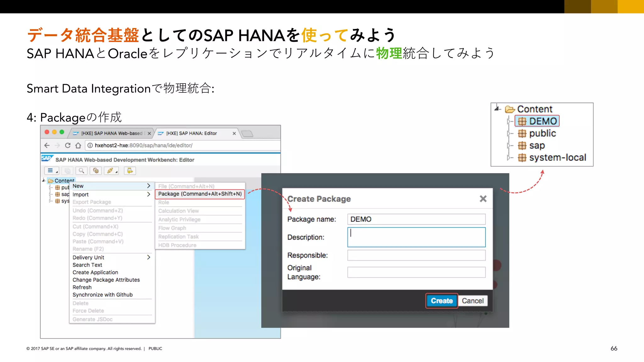
Task: Switch to the [HXE] SAP HANA Web-based tab
Action: tap(110, 134)
